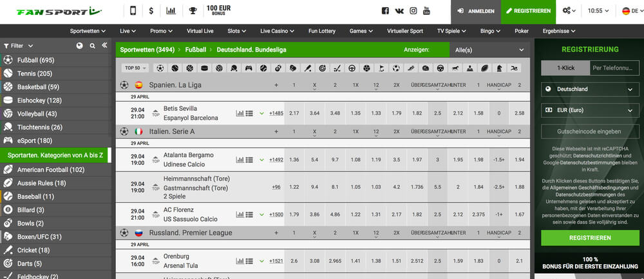Click the Registrieren button in header
The height and width of the screenshot is (279, 644).
click(x=528, y=12)
